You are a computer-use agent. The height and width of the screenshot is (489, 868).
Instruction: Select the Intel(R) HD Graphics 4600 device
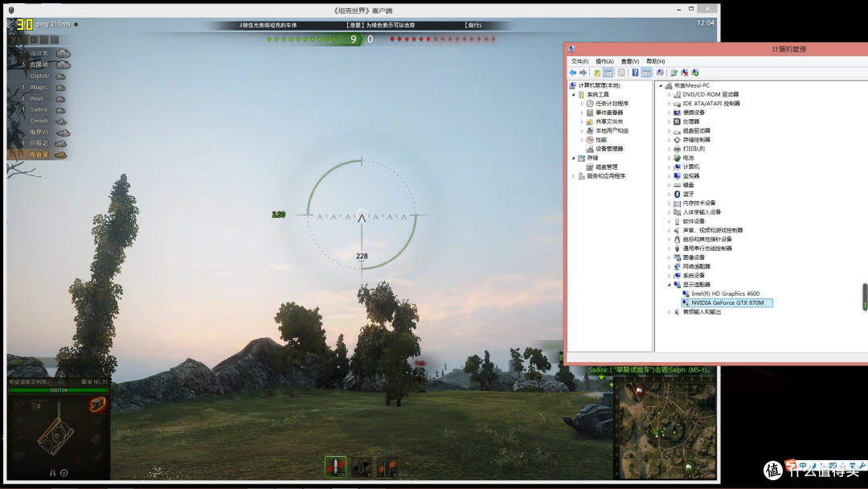point(725,294)
